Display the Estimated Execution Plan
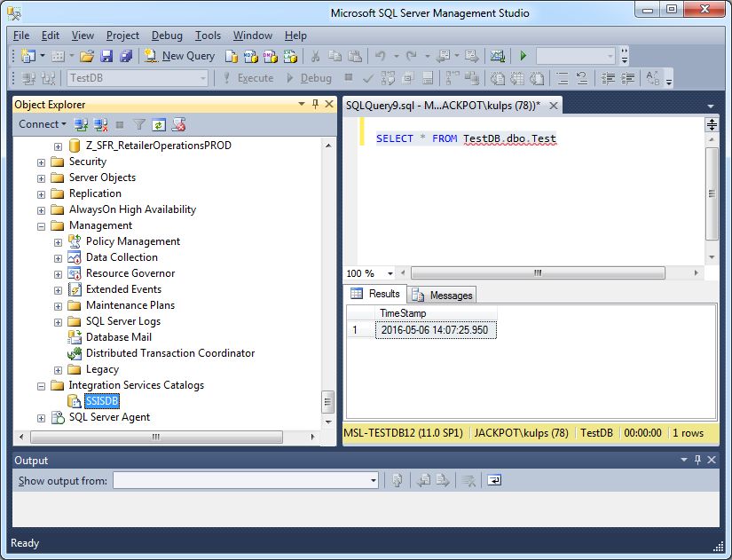This screenshot has height=560, width=732. pos(388,78)
